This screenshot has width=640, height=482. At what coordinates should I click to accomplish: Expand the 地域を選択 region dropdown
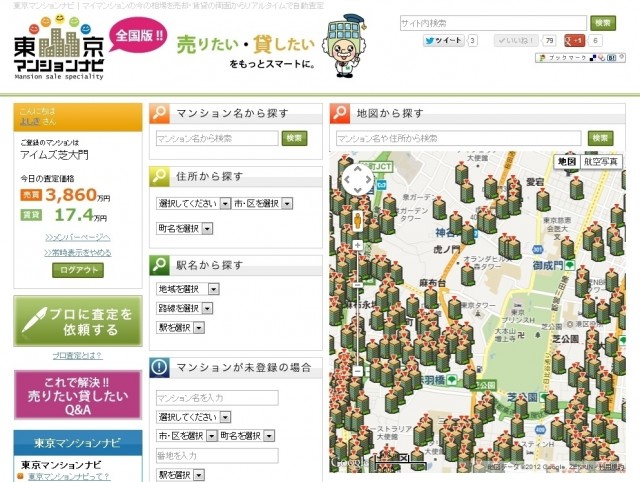pyautogui.click(x=189, y=289)
